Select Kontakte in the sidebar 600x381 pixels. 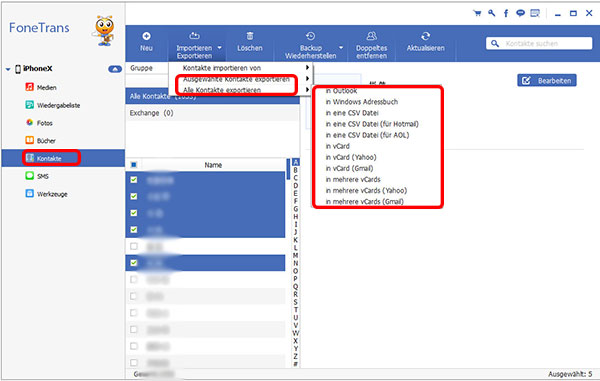point(63,158)
